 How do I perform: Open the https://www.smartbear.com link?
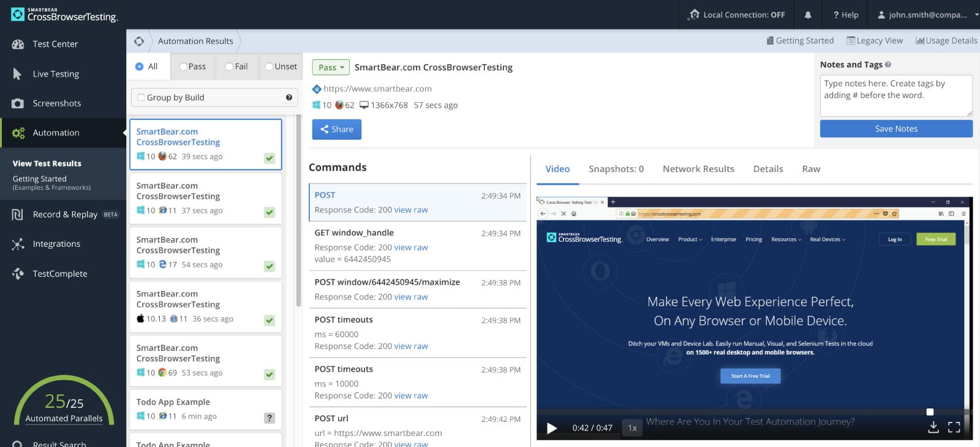click(377, 89)
